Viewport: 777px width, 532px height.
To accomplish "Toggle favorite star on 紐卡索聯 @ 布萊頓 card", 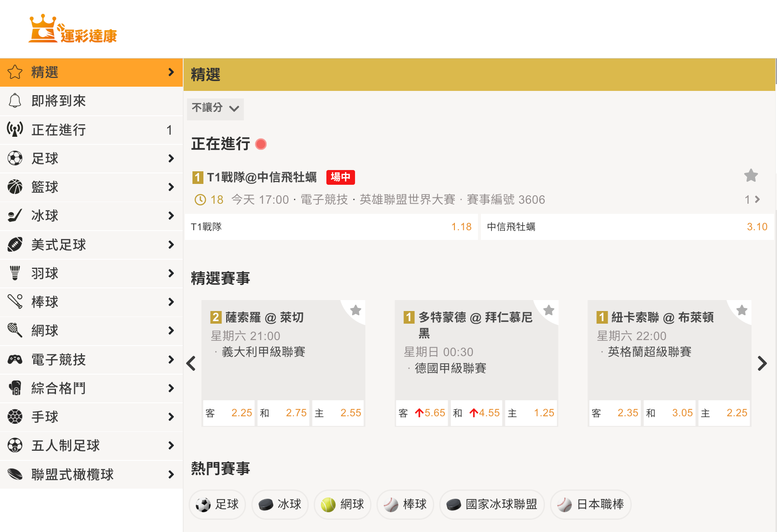I will [742, 310].
